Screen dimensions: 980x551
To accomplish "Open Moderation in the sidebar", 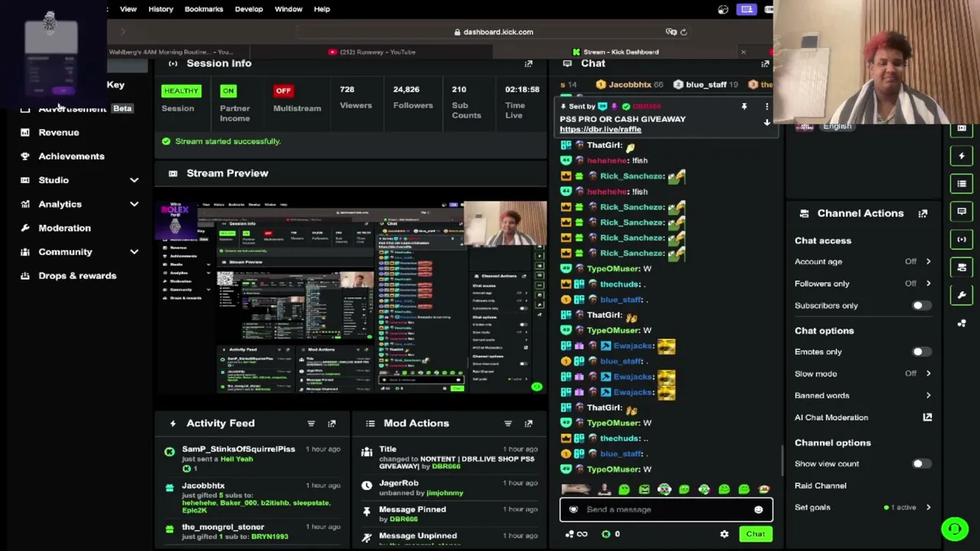I will [x=64, y=228].
